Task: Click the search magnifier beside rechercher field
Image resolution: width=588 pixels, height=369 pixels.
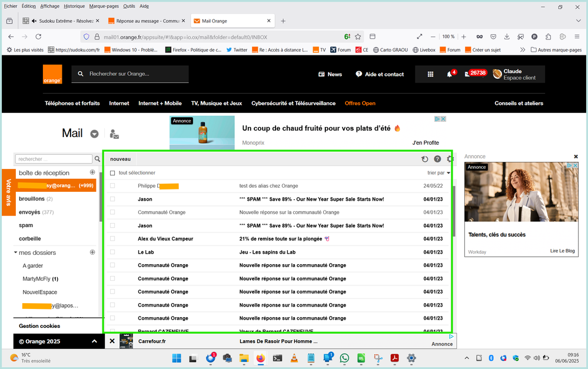Action: [98, 159]
